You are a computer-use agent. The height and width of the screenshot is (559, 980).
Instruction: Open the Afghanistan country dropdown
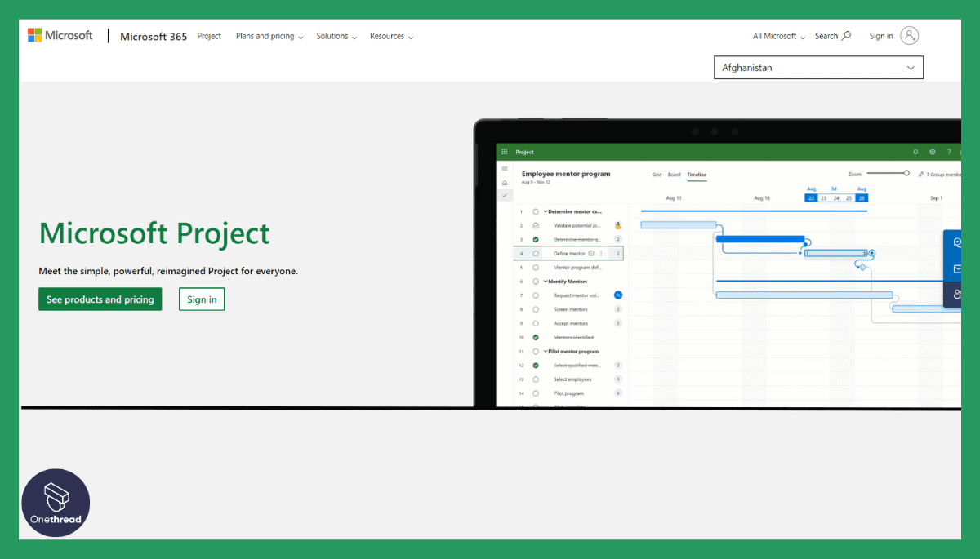[x=818, y=68]
